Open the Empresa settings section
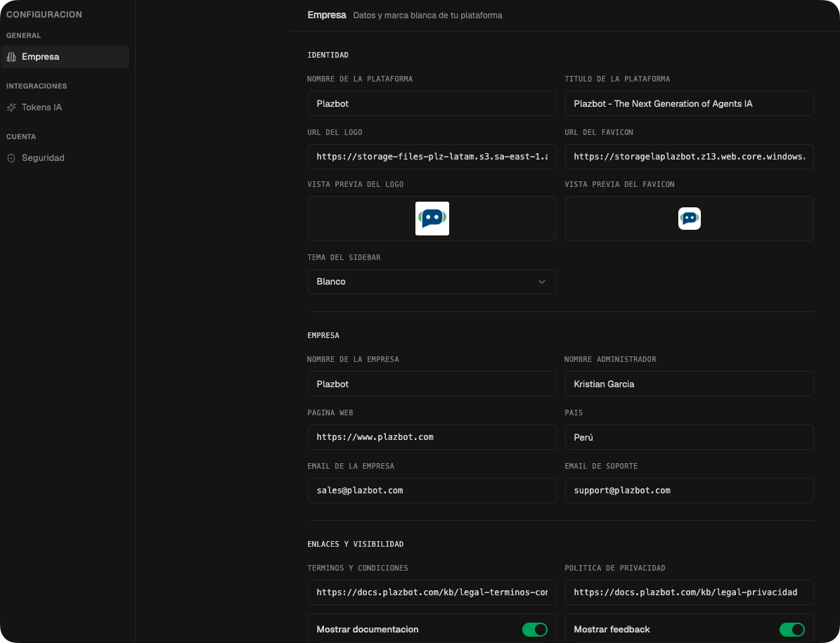Viewport: 840px width, 643px height. (x=65, y=57)
